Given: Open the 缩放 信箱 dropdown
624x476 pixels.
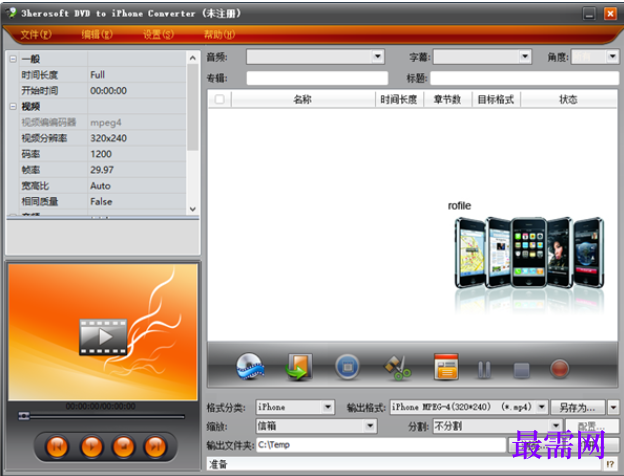Looking at the screenshot, I should [x=370, y=426].
